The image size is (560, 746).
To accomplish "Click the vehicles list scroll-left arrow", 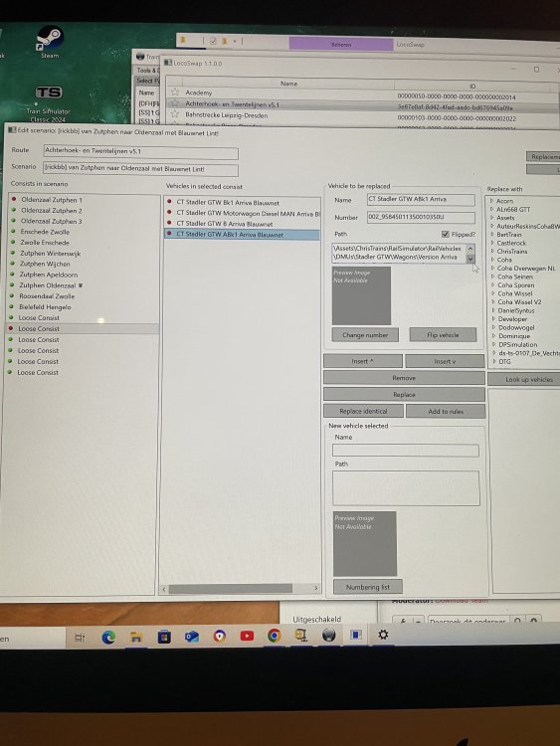I will click(165, 589).
